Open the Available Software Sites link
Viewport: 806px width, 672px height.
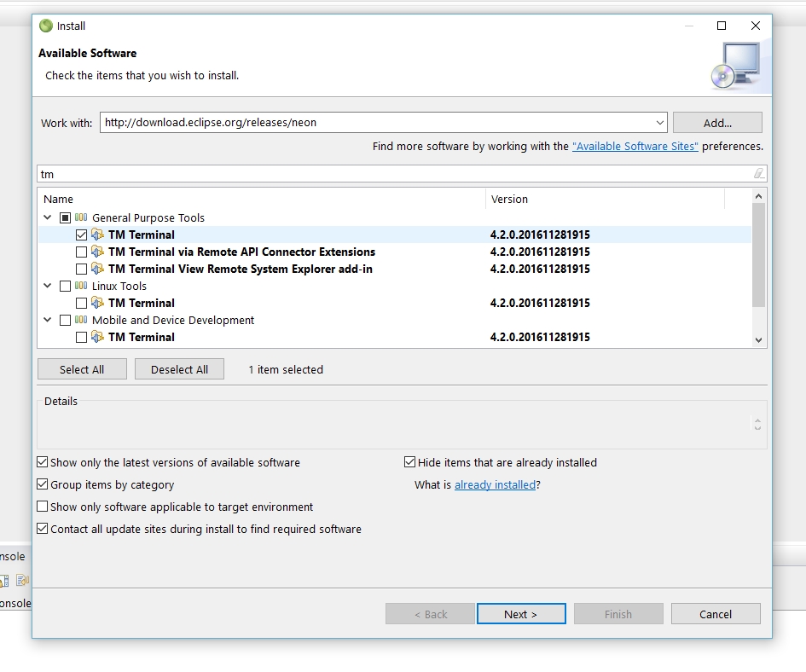pyautogui.click(x=635, y=147)
